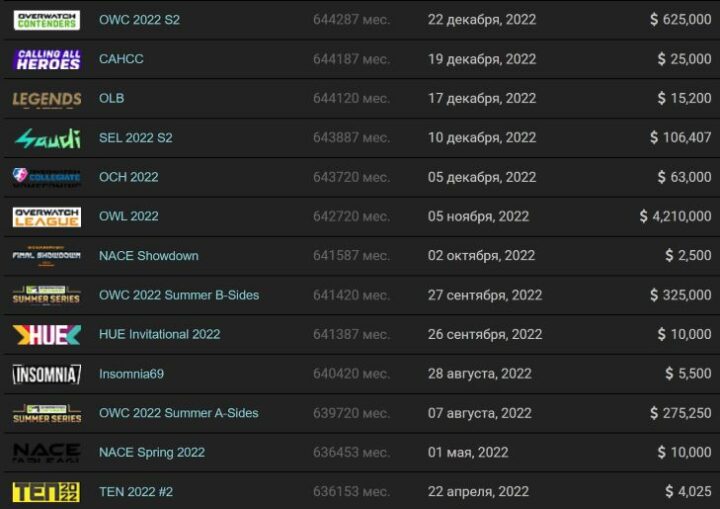Open the OCH 2022 link
This screenshot has width=720, height=509.
pos(129,177)
